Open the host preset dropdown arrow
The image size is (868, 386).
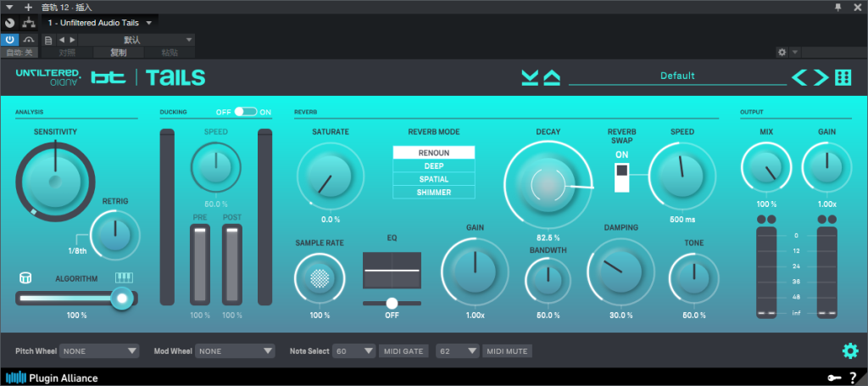[x=189, y=40]
